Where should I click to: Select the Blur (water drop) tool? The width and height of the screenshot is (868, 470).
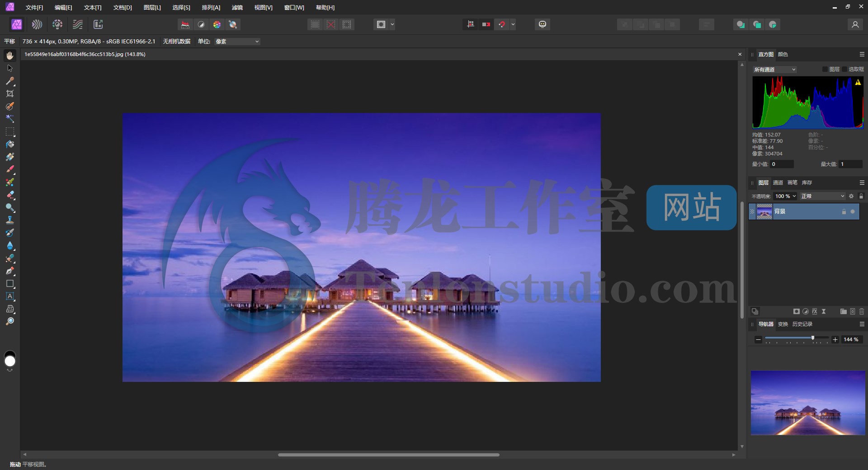[10, 245]
